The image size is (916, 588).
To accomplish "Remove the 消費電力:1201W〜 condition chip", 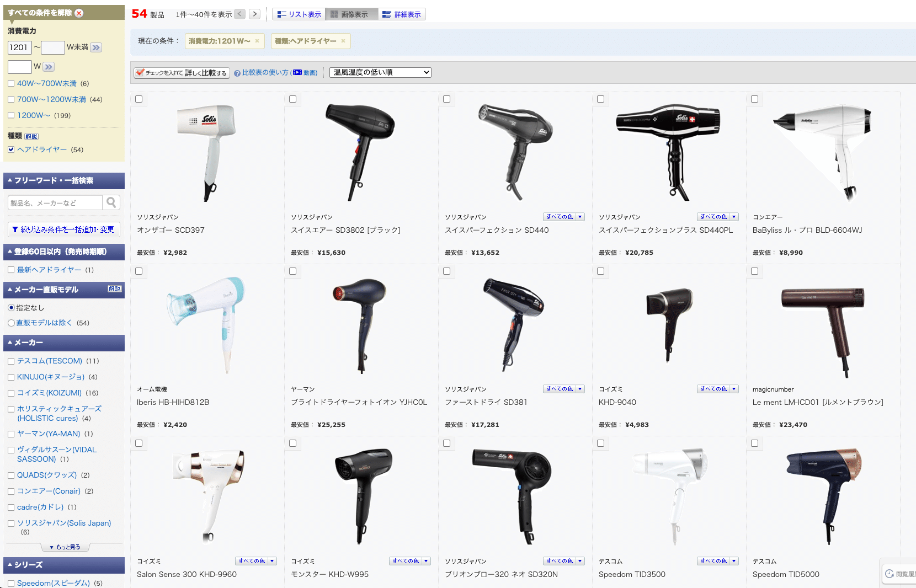I will tap(257, 41).
